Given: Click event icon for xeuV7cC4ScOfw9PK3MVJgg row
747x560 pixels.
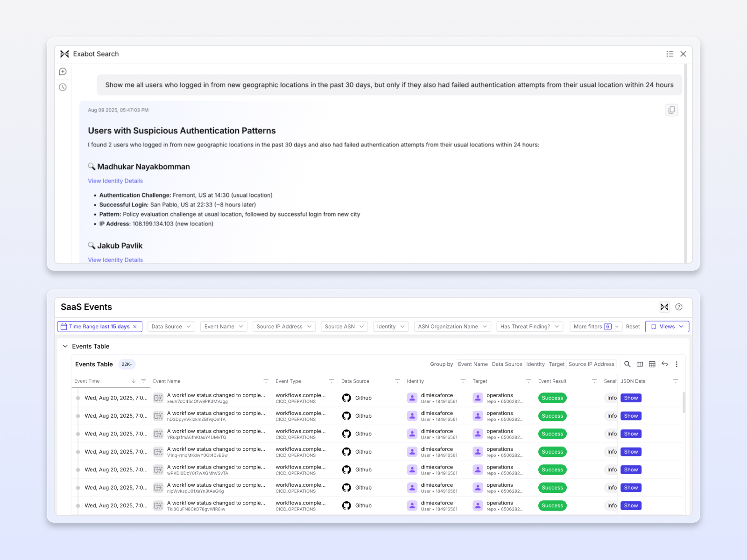Looking at the screenshot, I should [159, 398].
